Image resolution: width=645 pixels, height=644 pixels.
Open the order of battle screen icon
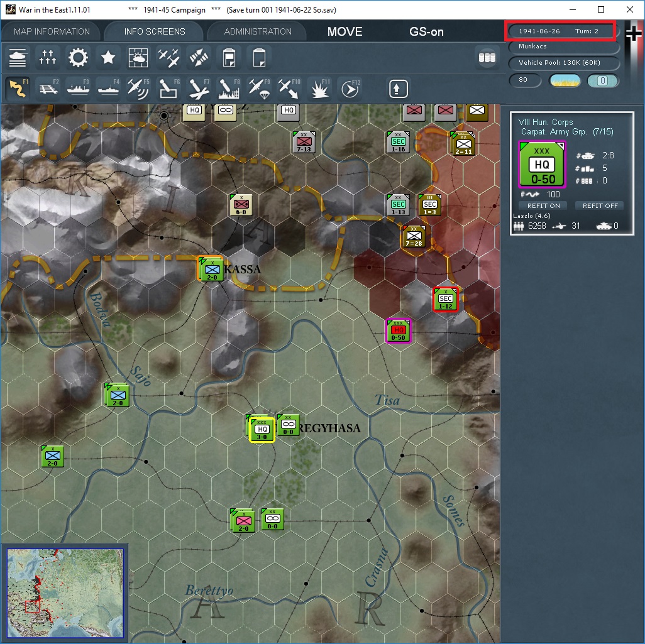tap(18, 58)
